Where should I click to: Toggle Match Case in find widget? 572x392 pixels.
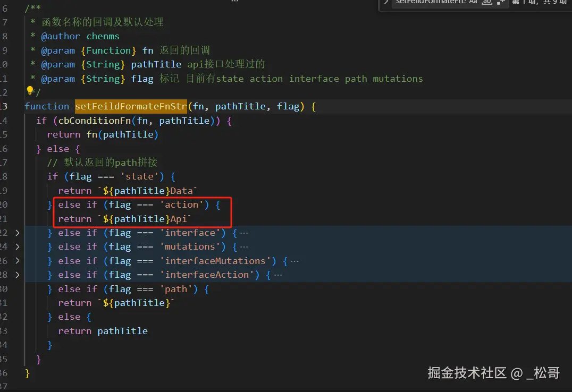[x=473, y=3]
